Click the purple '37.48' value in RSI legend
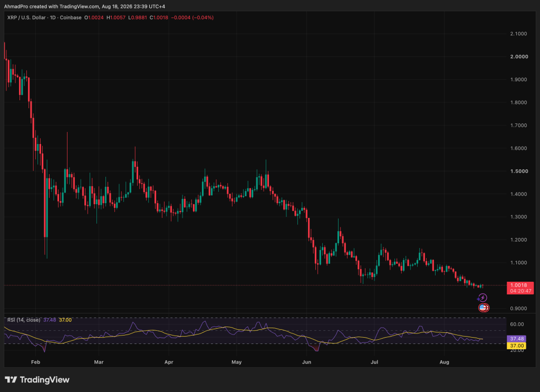The image size is (540, 392). pos(50,320)
